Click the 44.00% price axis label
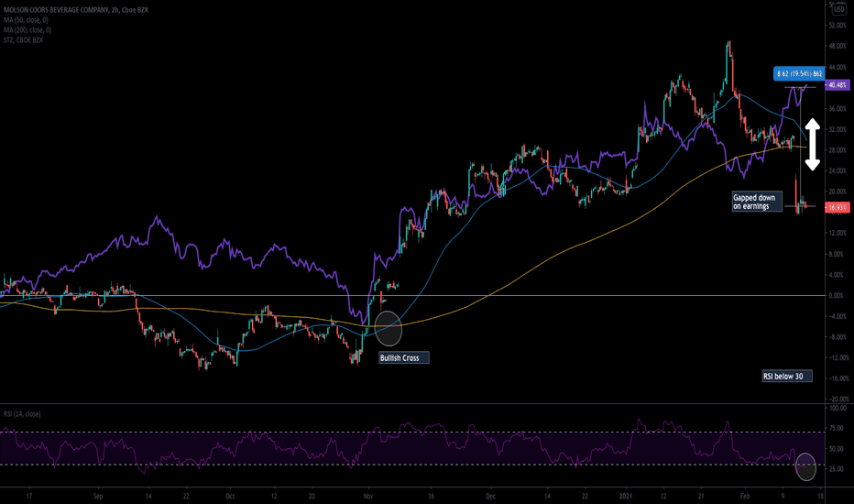Screen dimensions: 854x504 click(x=838, y=67)
